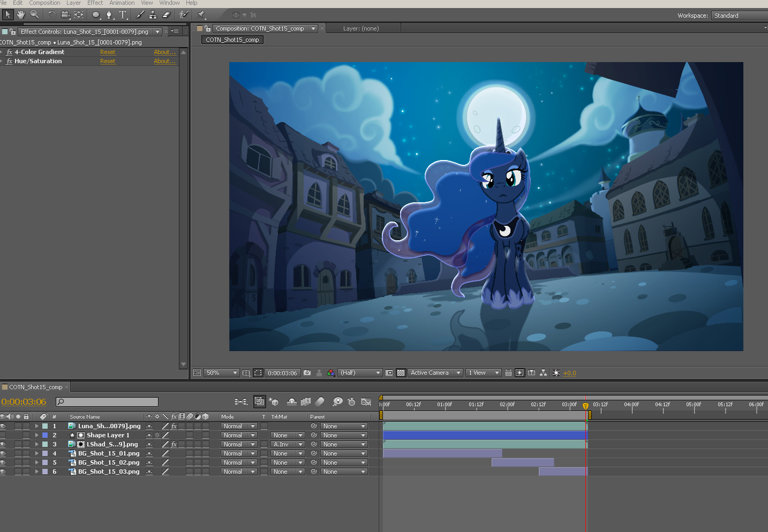This screenshot has width=768, height=532.
Task: Switch to the COTN_Shot15_comp timeline tab
Action: point(35,387)
